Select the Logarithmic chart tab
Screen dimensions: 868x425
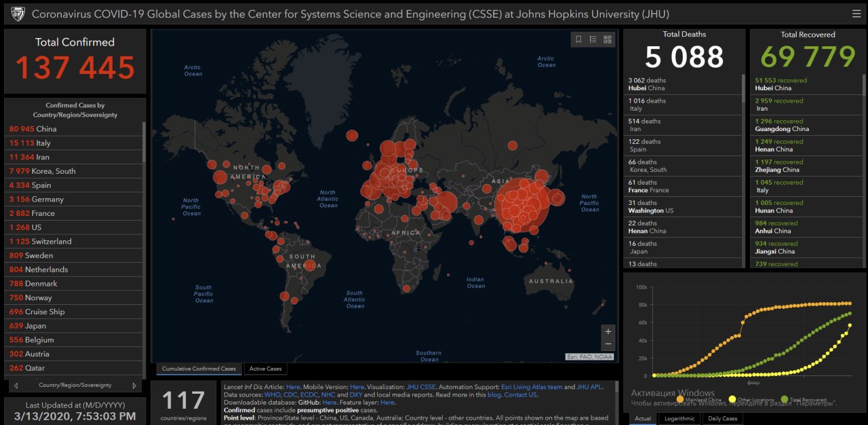tap(679, 418)
